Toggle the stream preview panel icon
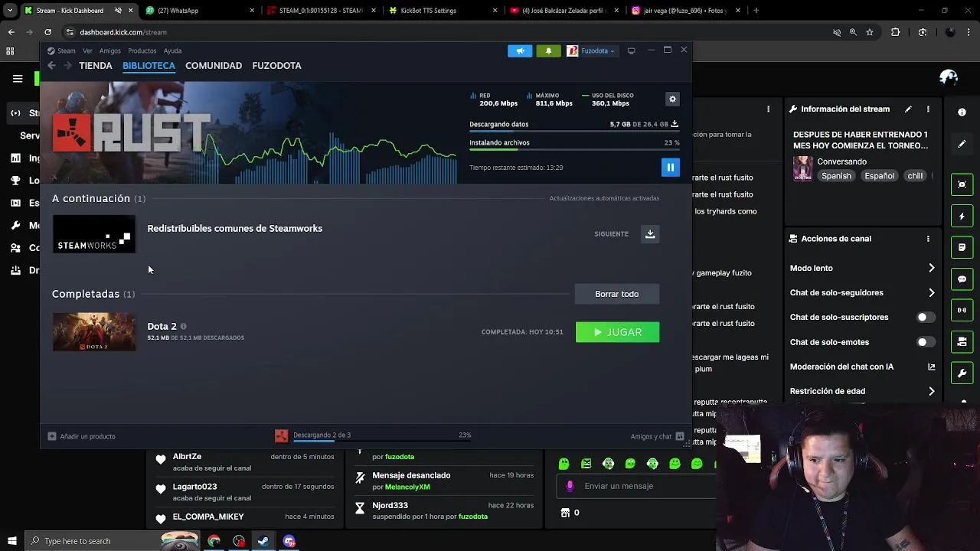 (x=962, y=184)
